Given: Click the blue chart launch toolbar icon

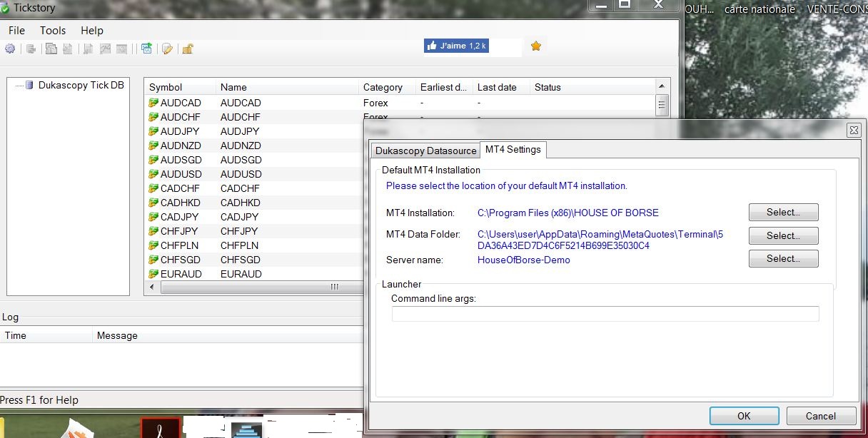Looking at the screenshot, I should point(146,49).
